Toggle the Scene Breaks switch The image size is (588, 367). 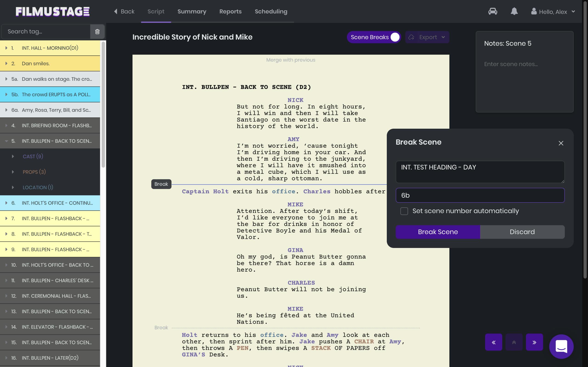tap(395, 37)
